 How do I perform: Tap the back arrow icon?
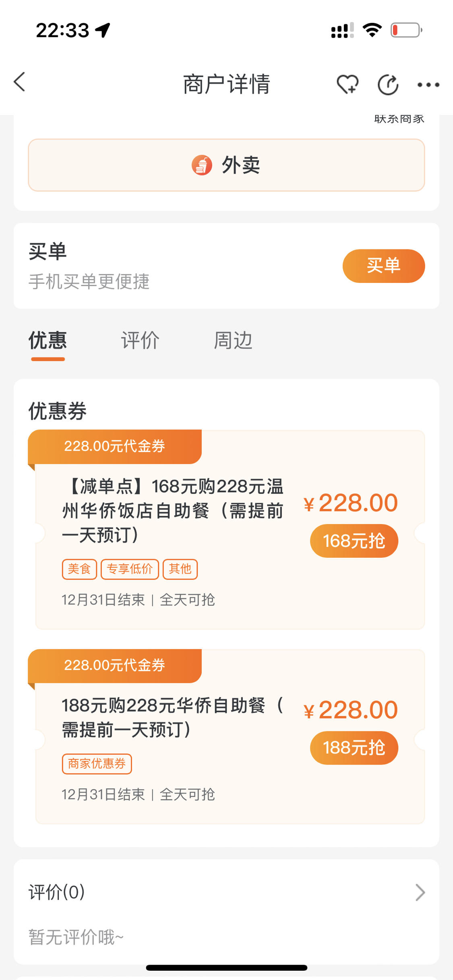click(20, 82)
